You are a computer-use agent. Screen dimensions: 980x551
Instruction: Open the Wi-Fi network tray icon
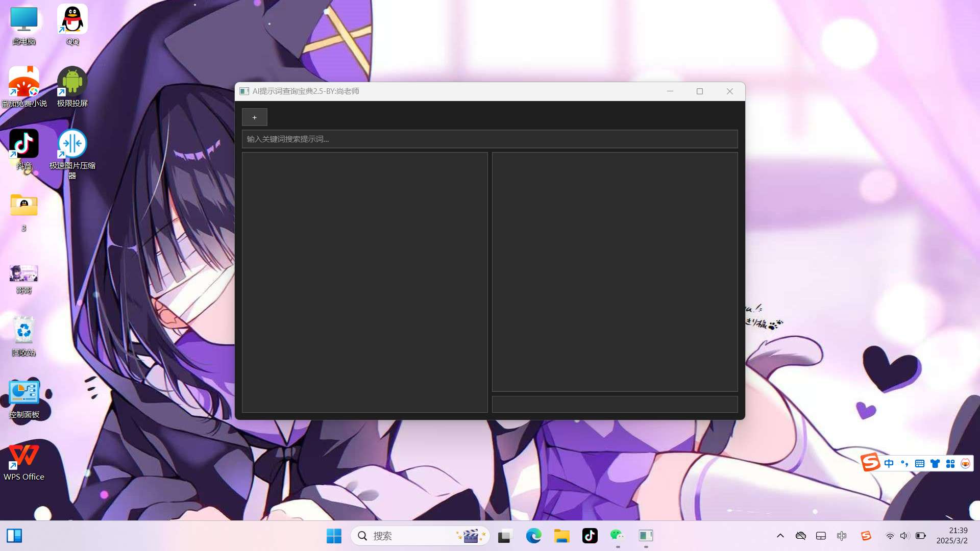[890, 536]
